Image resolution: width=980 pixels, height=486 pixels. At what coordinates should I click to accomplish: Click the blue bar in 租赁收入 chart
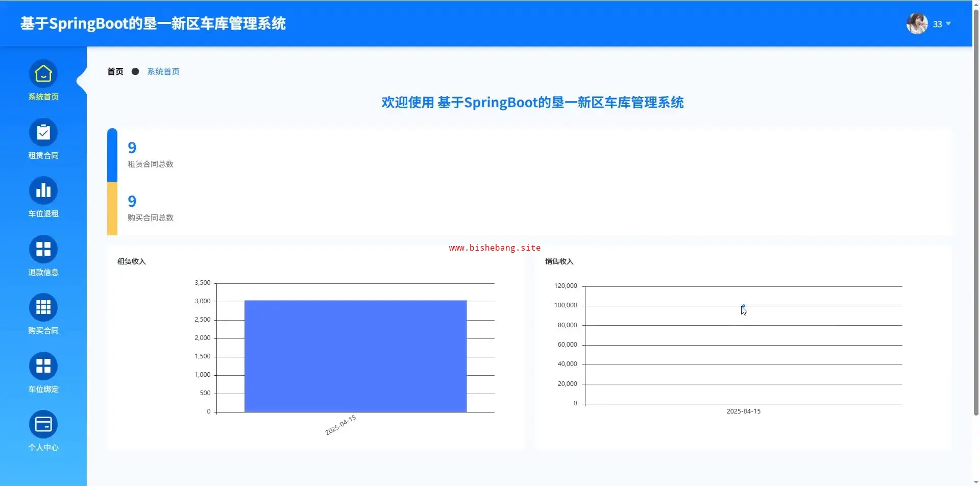pyautogui.click(x=356, y=356)
